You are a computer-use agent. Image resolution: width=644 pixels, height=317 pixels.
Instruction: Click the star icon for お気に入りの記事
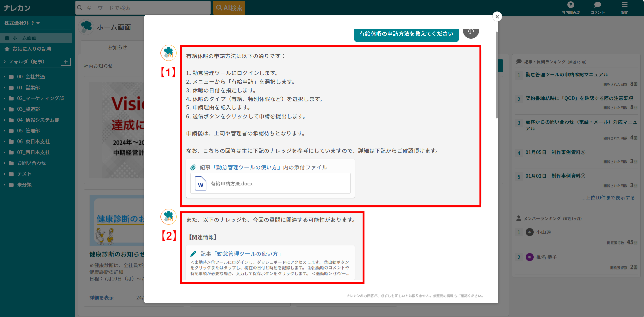point(7,49)
